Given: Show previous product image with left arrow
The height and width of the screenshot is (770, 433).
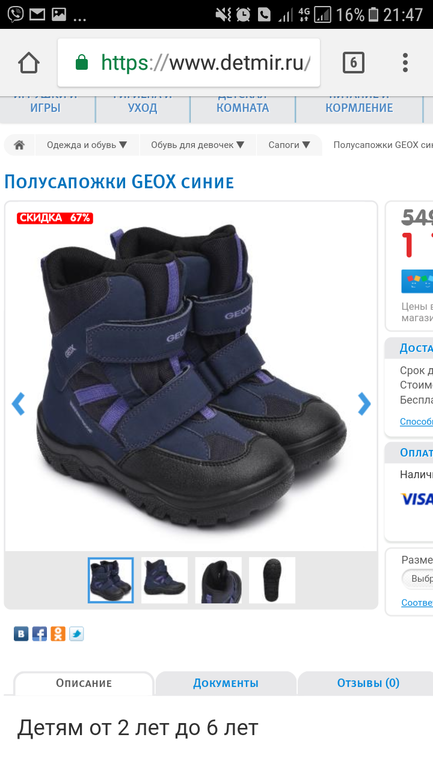Looking at the screenshot, I should click(x=18, y=404).
